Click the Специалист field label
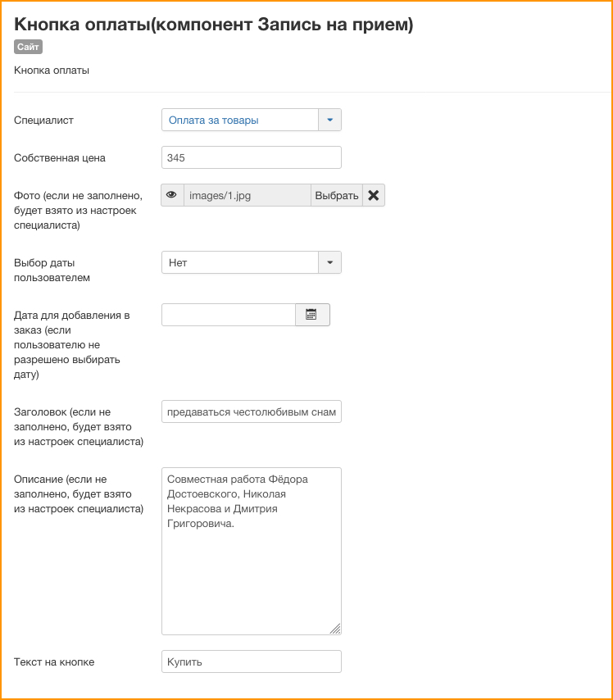This screenshot has height=700, width=613. (43, 120)
